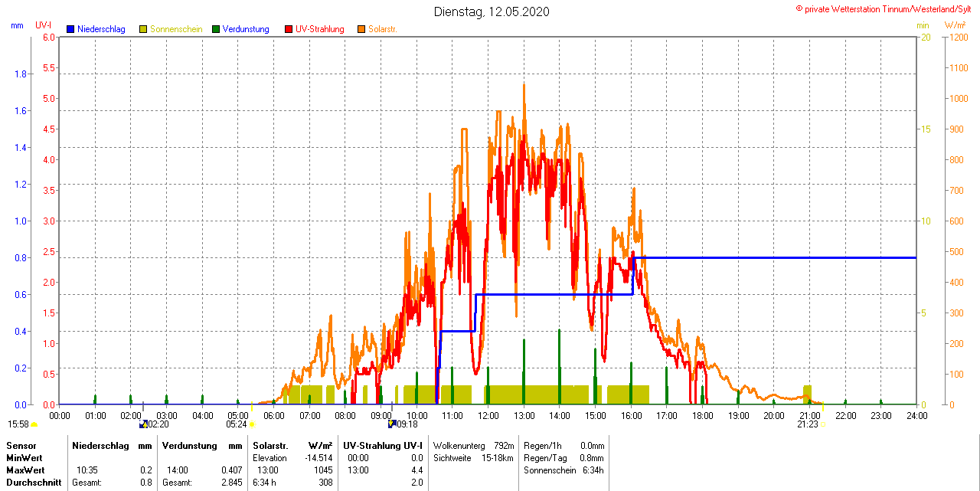Select the Sonnenschein legend label
The image size is (980, 491).
[176, 29]
